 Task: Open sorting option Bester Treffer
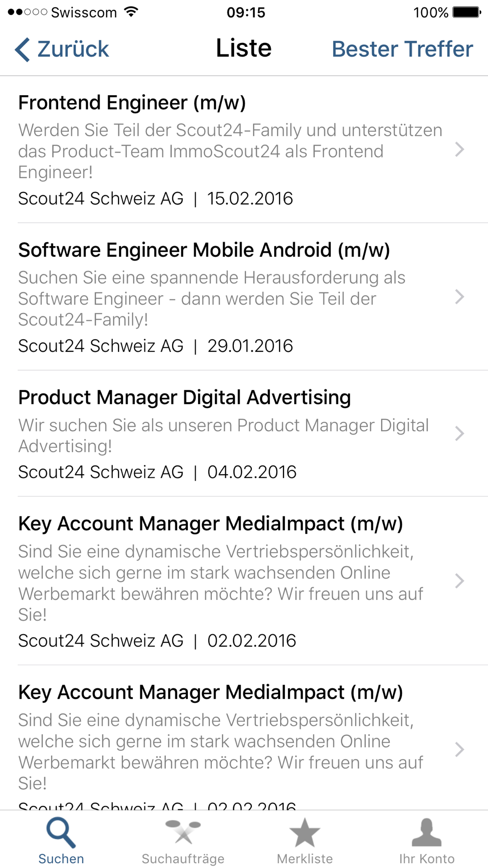(x=402, y=49)
